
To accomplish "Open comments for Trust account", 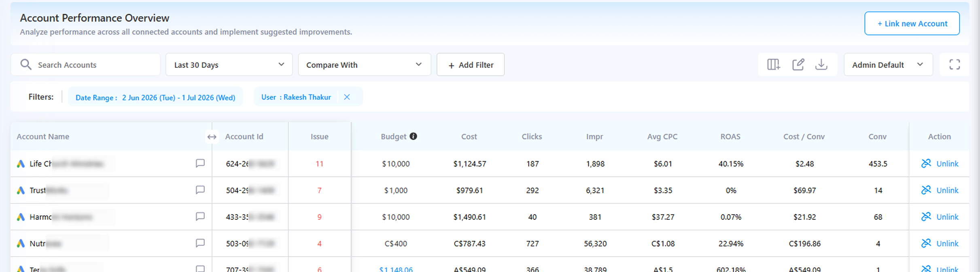I will point(200,190).
